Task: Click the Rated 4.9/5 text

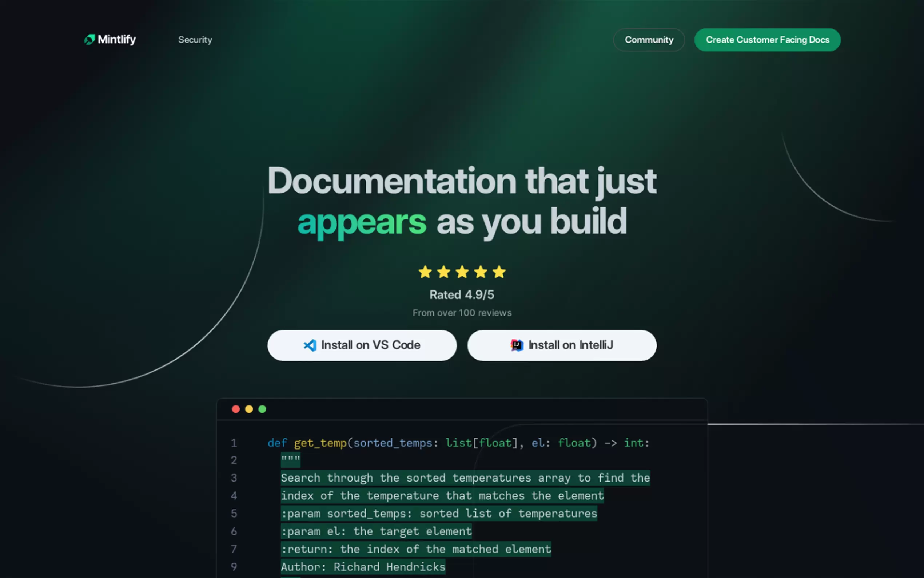Action: coord(461,295)
